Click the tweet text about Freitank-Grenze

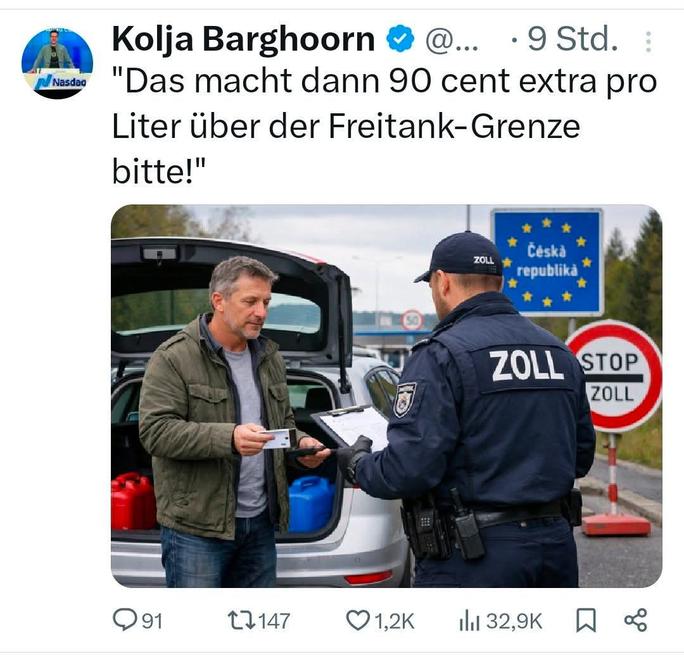click(384, 126)
